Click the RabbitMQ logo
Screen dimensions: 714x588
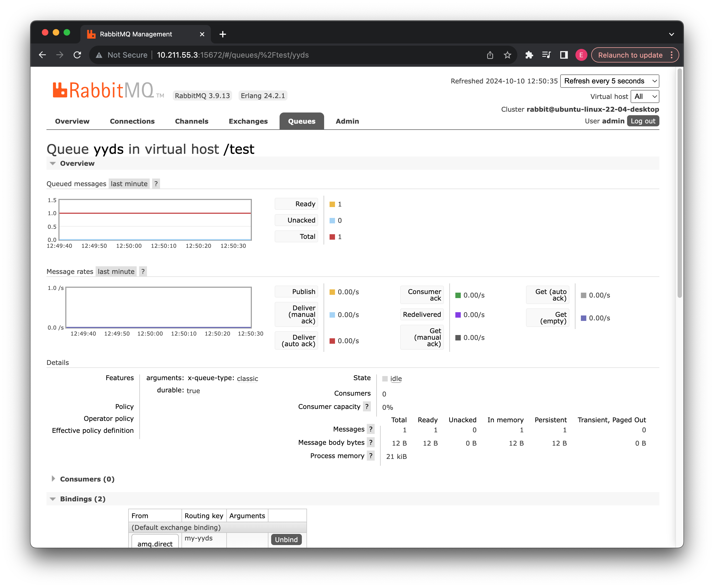(108, 90)
